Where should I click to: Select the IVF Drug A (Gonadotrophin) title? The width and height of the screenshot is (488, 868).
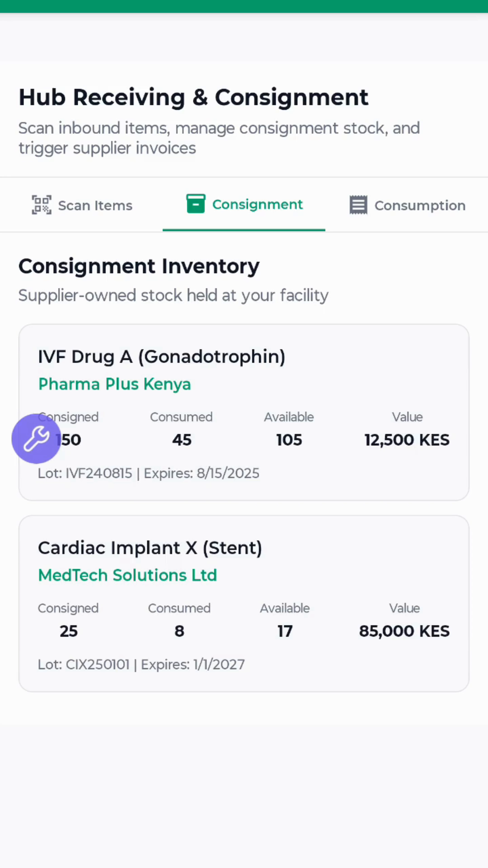(x=162, y=357)
